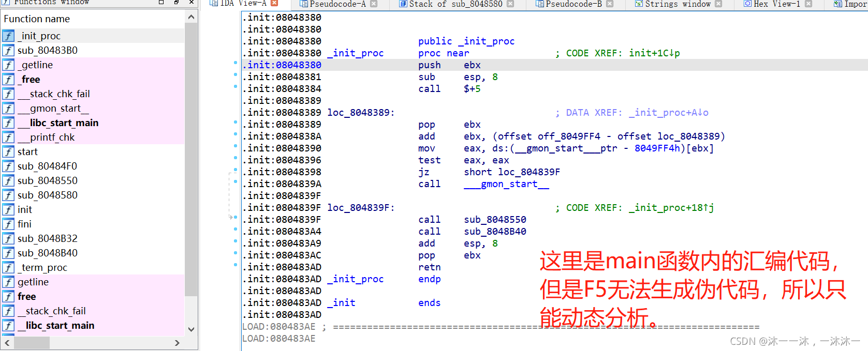Viewport: 868px width, 351px height.
Task: Click function icon beside sub_8048B40
Action: coord(8,253)
